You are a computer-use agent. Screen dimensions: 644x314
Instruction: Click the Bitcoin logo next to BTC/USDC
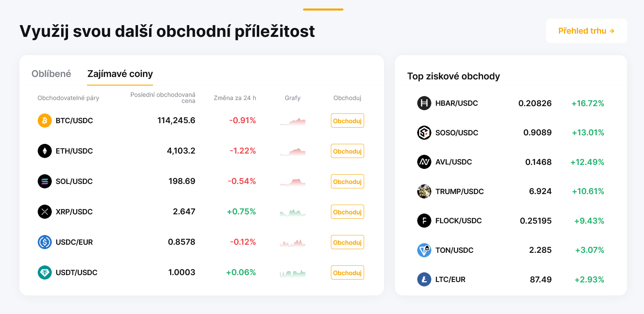coord(45,120)
